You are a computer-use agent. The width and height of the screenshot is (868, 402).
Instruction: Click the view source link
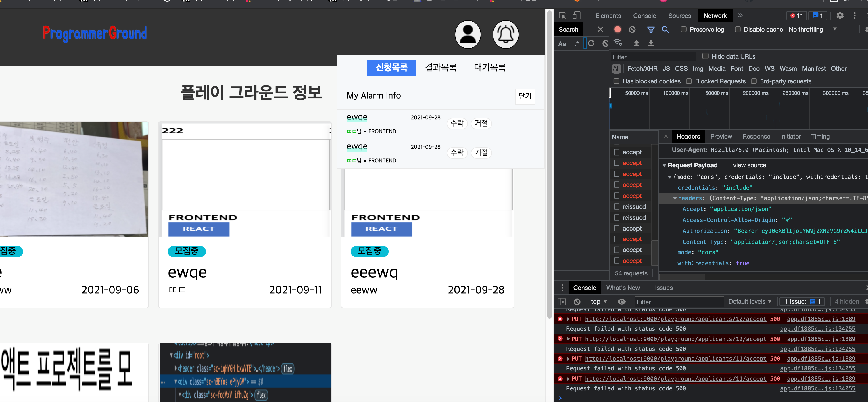click(x=749, y=165)
